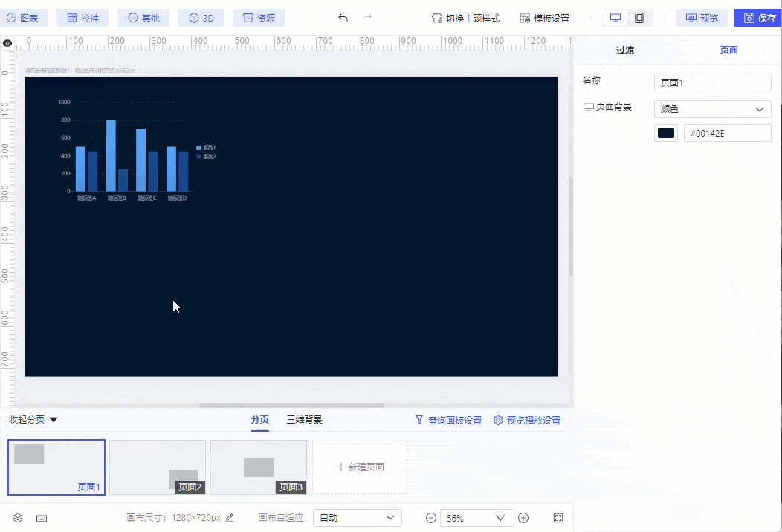Click the undo arrow icon
This screenshot has height=532, width=782.
tap(342, 17)
